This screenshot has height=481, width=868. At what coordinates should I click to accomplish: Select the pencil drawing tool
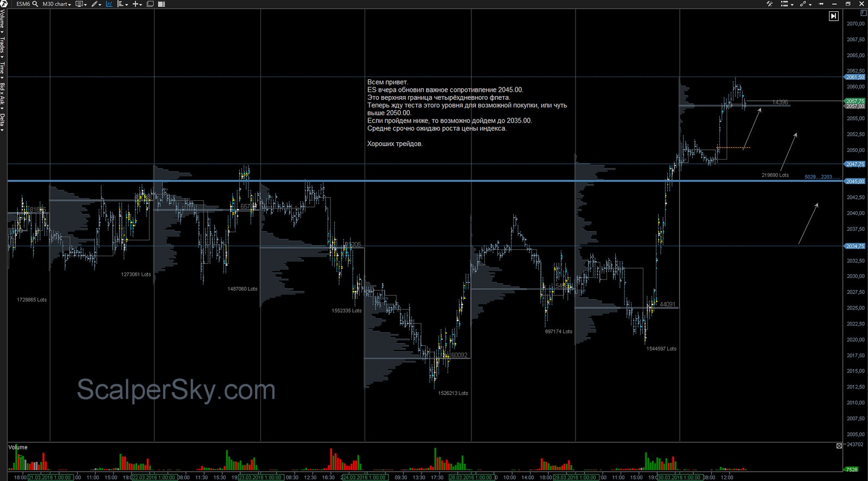pyautogui.click(x=95, y=4)
